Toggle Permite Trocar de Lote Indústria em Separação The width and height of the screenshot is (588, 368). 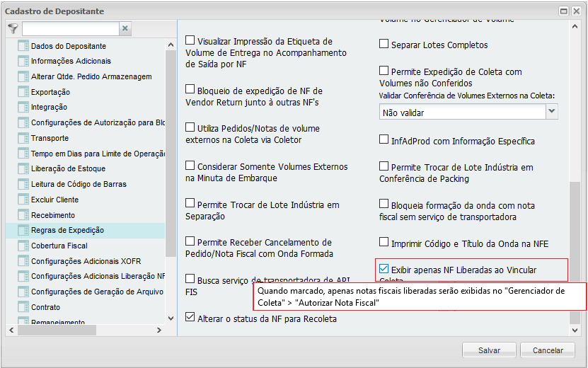pos(190,203)
